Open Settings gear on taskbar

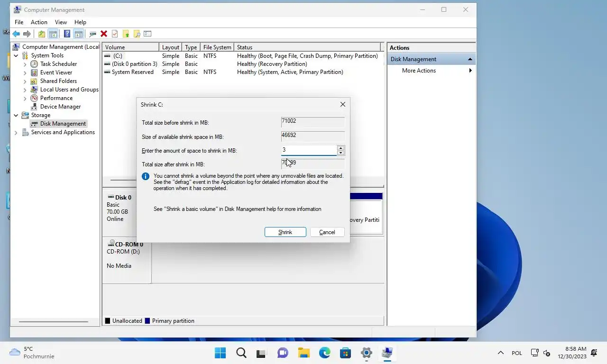pos(366,353)
